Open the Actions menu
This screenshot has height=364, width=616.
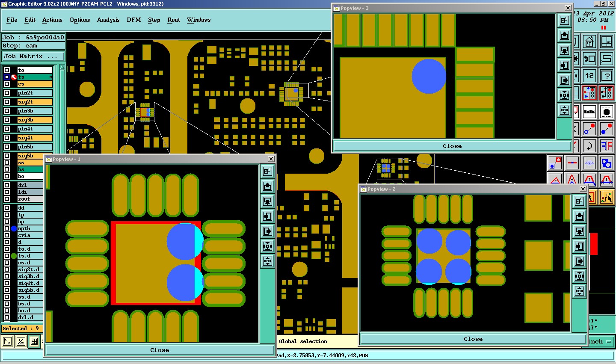(x=52, y=20)
